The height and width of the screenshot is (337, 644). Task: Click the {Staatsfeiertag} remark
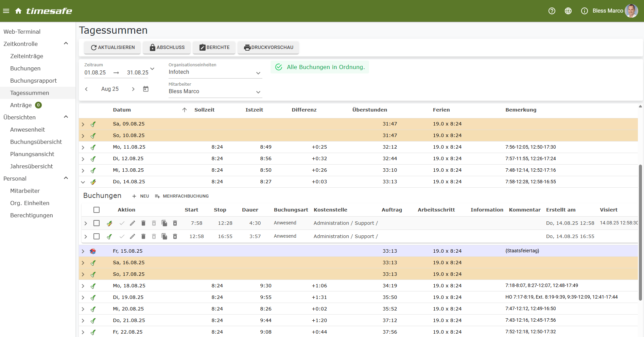[x=522, y=251]
